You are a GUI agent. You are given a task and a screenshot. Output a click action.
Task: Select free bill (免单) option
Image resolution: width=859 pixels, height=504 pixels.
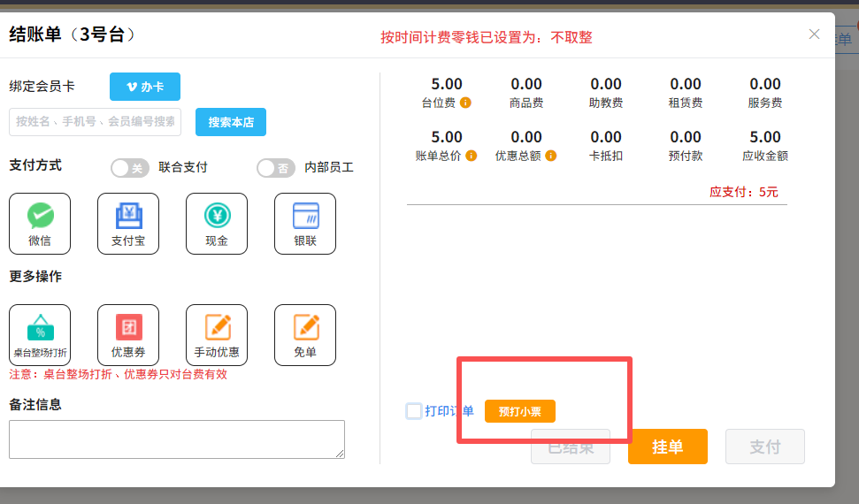click(x=305, y=335)
